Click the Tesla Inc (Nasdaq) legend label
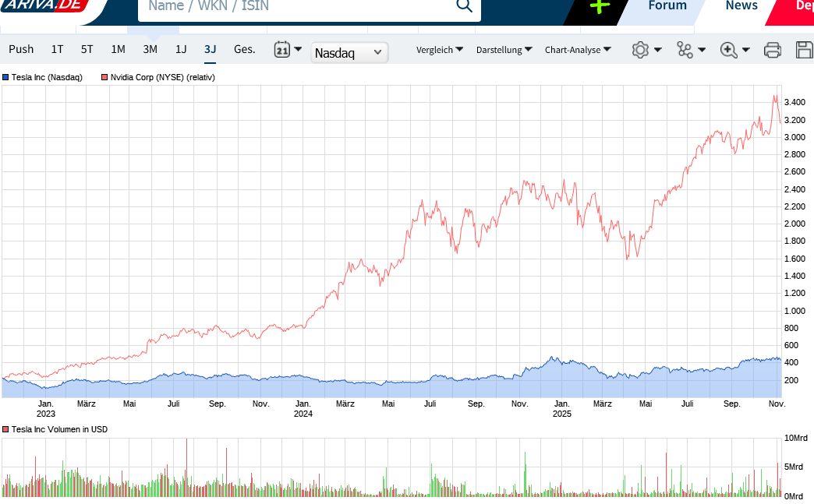Image resolution: width=814 pixels, height=504 pixels. [47, 77]
